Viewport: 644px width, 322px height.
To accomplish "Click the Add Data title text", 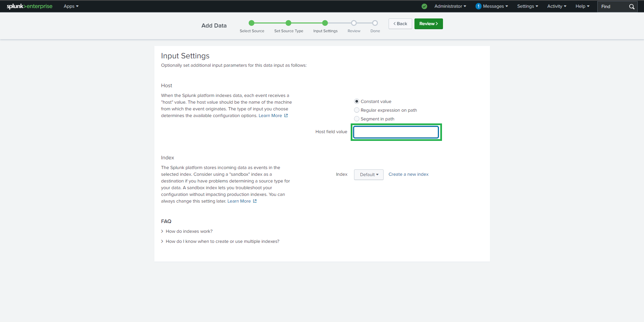I will click(x=214, y=25).
